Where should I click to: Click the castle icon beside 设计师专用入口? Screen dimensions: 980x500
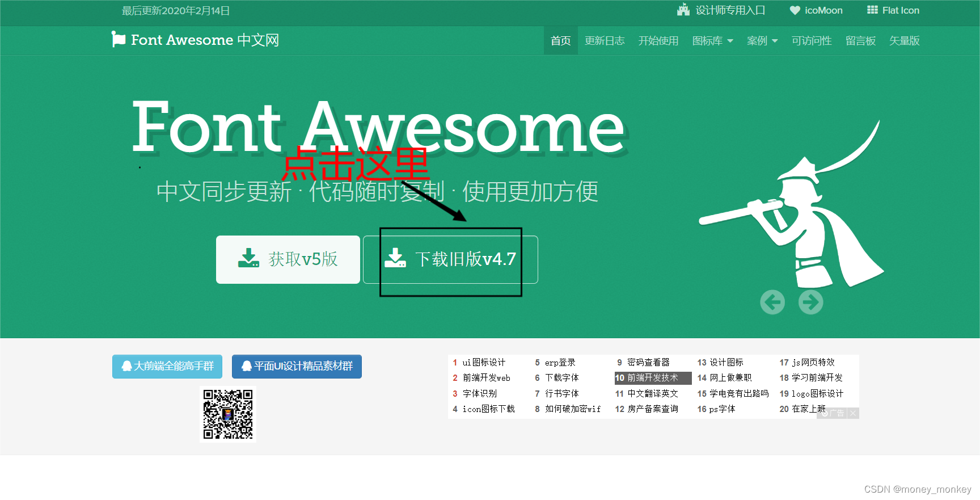point(683,10)
